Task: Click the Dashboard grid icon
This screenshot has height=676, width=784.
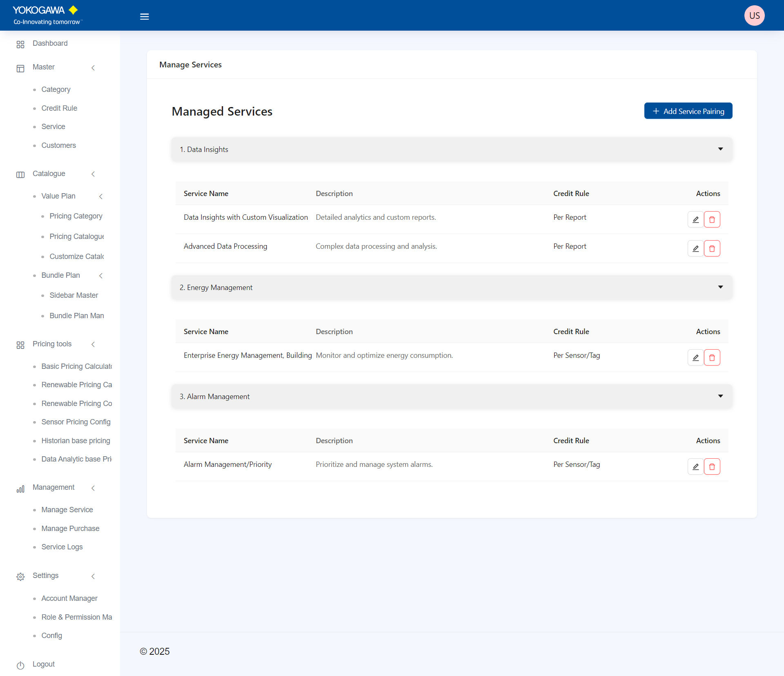Action: point(20,44)
